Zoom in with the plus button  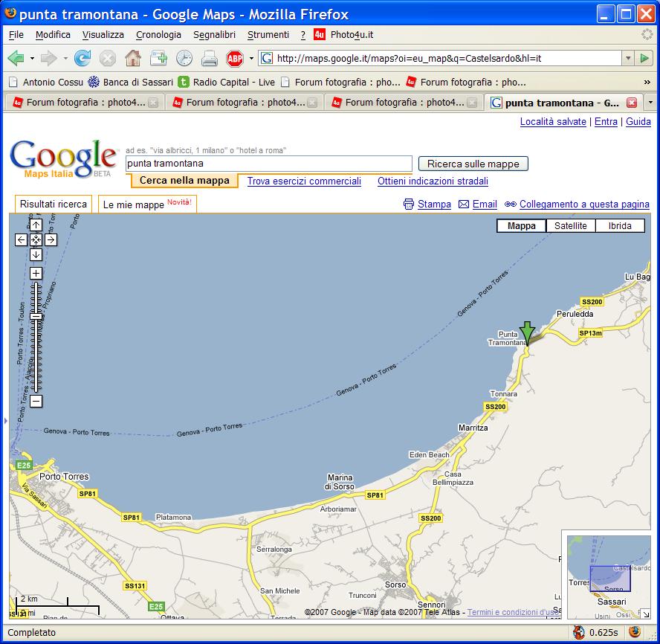(x=36, y=274)
